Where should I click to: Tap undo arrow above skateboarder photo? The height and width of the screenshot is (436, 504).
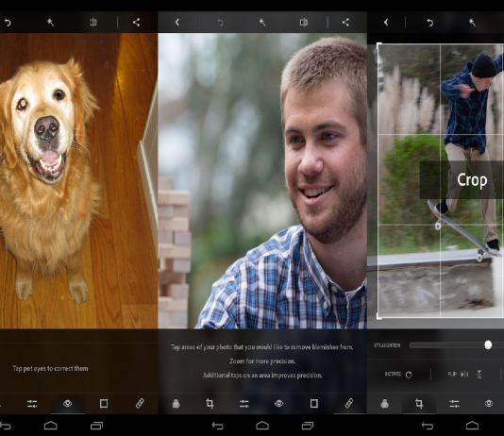(430, 23)
